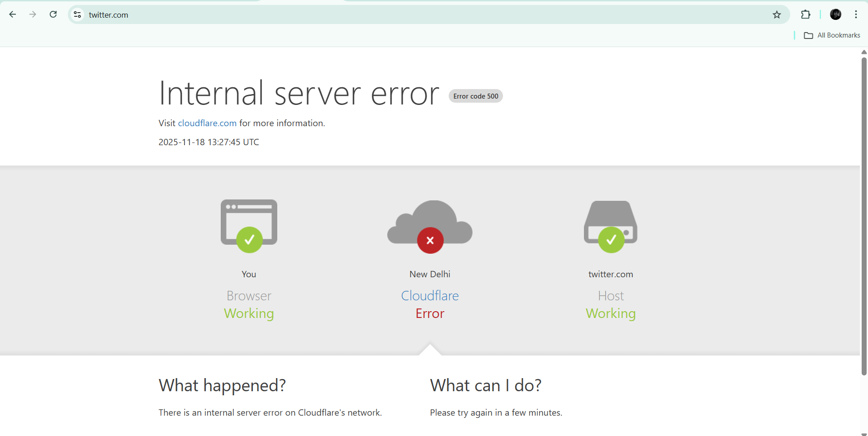Reload the twitter.com page
The height and width of the screenshot is (436, 868).
[53, 14]
